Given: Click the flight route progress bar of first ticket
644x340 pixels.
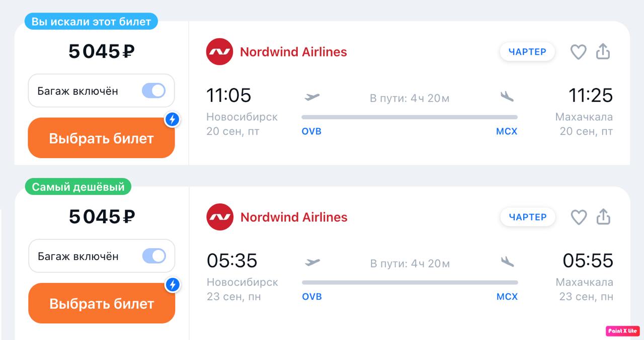Looking at the screenshot, I should click(x=409, y=117).
